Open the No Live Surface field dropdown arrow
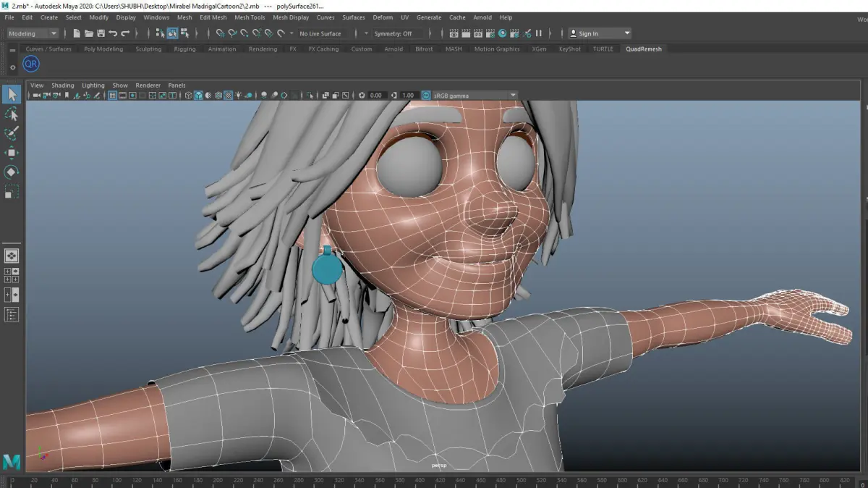 [x=292, y=33]
